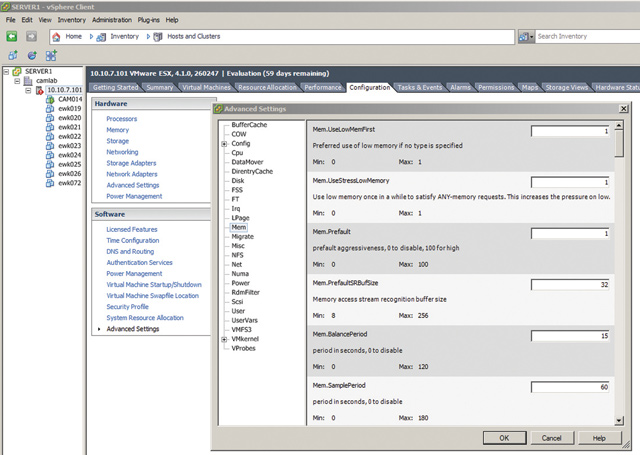Collapse the SERVER1 tree node
The height and width of the screenshot is (455, 640).
click(x=6, y=71)
